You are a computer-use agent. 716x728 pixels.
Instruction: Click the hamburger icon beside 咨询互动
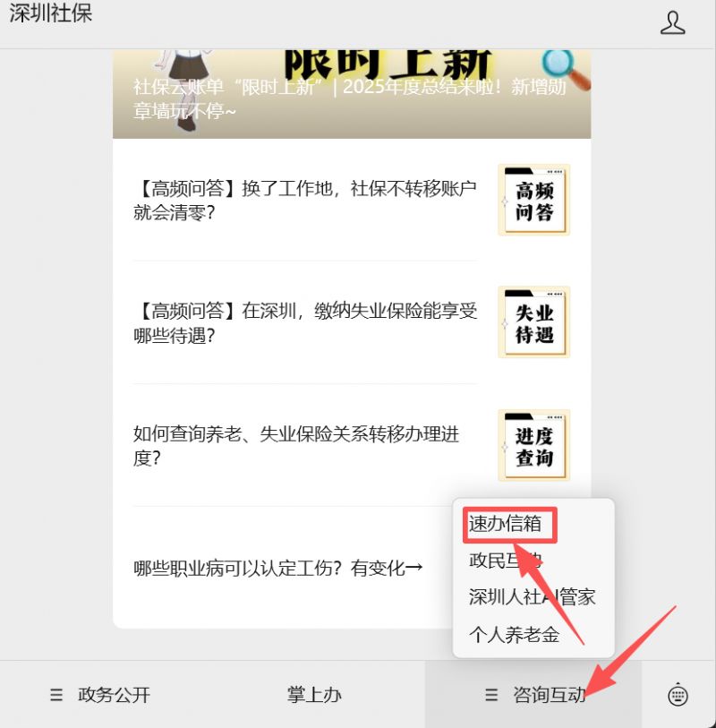(x=491, y=695)
